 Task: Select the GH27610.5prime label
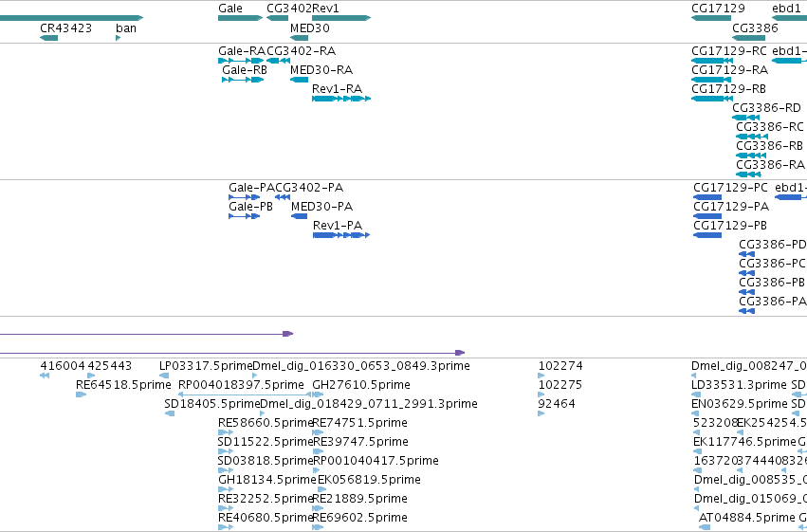click(x=361, y=385)
